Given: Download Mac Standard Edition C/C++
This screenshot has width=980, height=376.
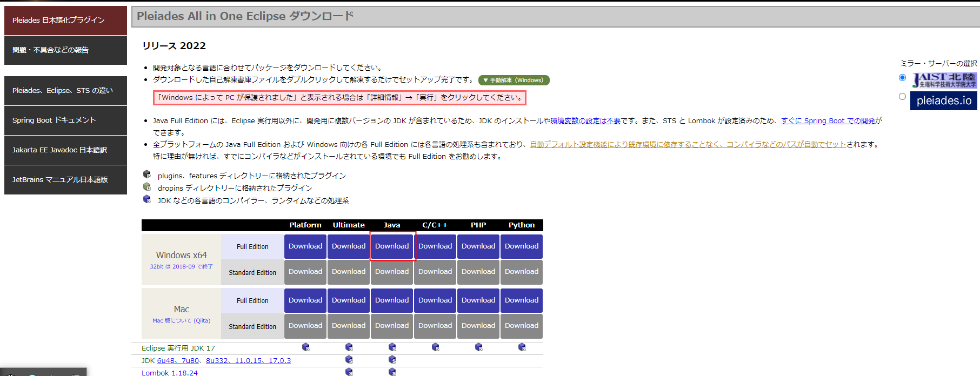Looking at the screenshot, I should pyautogui.click(x=435, y=326).
